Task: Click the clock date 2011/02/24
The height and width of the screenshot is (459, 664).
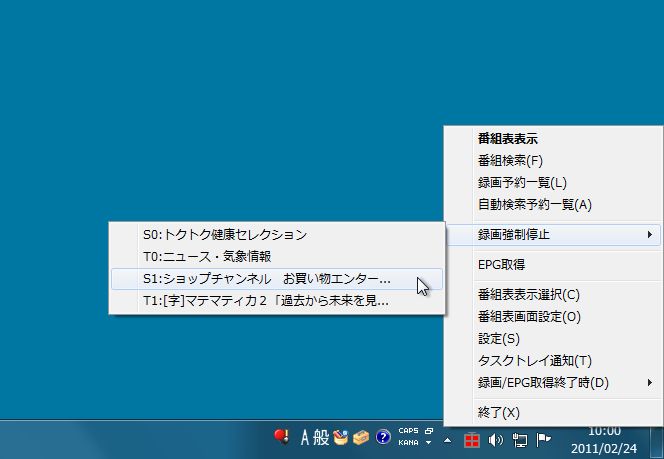Action: [x=603, y=448]
